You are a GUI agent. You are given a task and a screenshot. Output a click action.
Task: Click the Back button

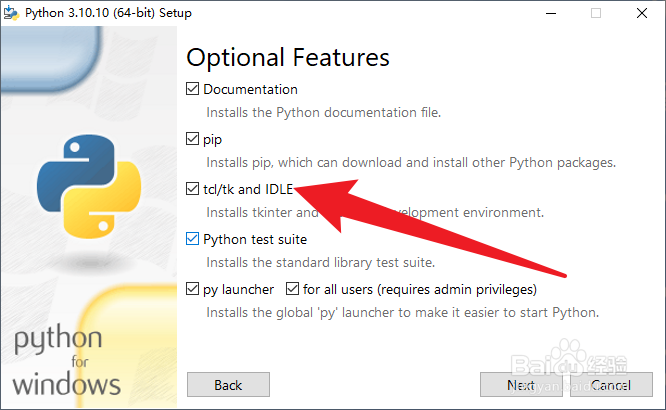(x=228, y=385)
